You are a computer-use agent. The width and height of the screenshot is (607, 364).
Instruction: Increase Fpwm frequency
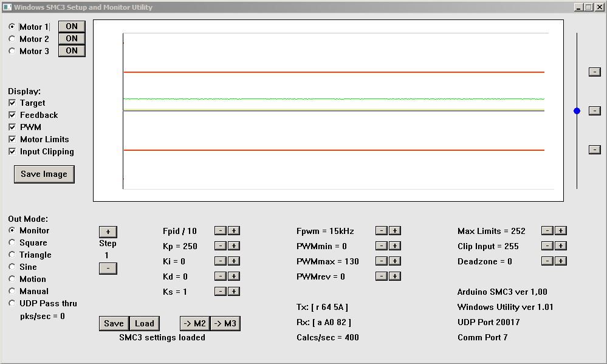pyautogui.click(x=395, y=230)
